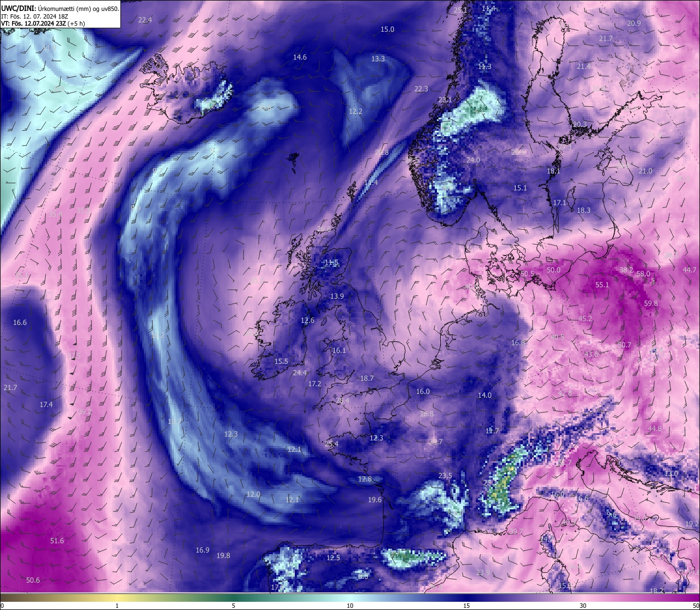Click the 12.5 value over Spain
Viewport: 700px width, 610px height.
(333, 558)
